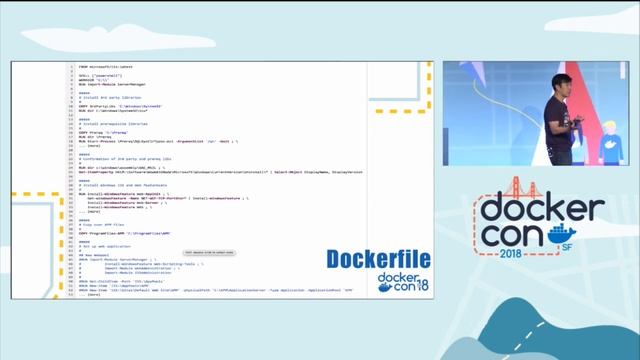Click the RUN Import-Module ServerManager line
Viewport: 640px width, 360px height.
point(112,84)
